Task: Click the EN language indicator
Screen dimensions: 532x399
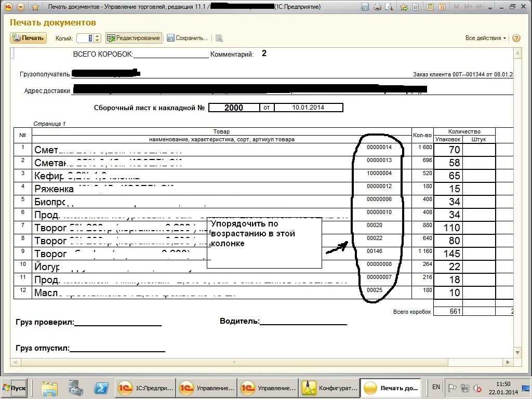Action: tap(436, 387)
